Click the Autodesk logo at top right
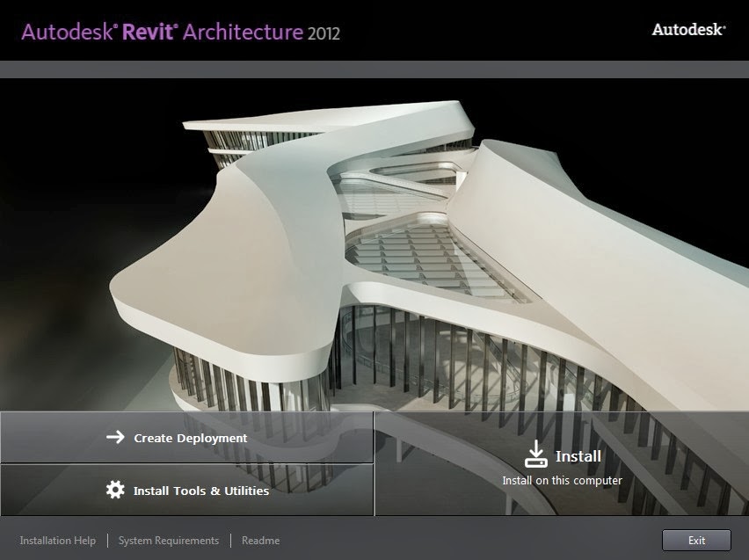The image size is (749, 560). (x=689, y=30)
